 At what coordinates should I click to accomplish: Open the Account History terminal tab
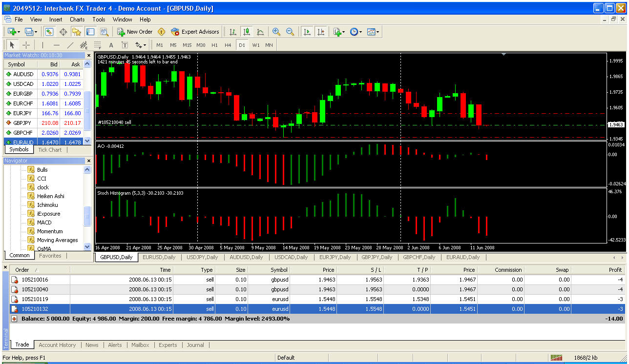click(x=57, y=345)
